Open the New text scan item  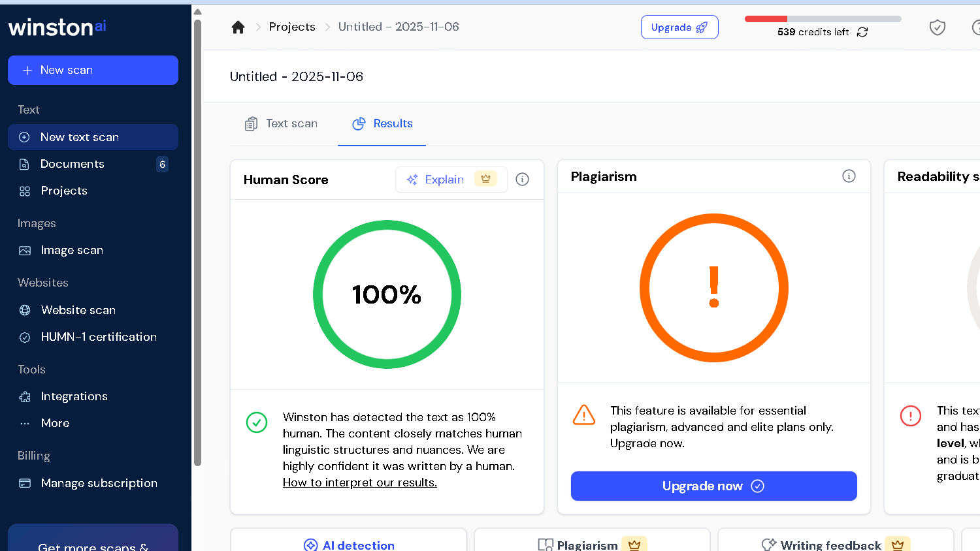pos(80,137)
